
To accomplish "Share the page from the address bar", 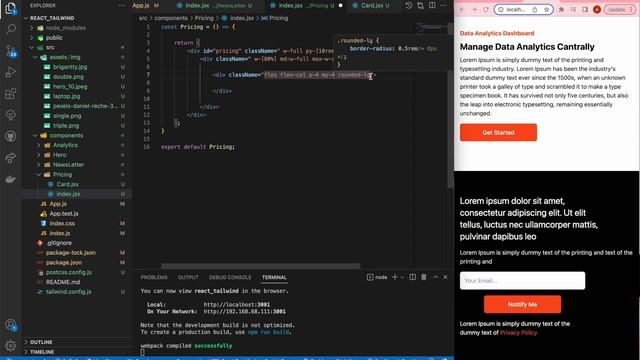I will (534, 9).
